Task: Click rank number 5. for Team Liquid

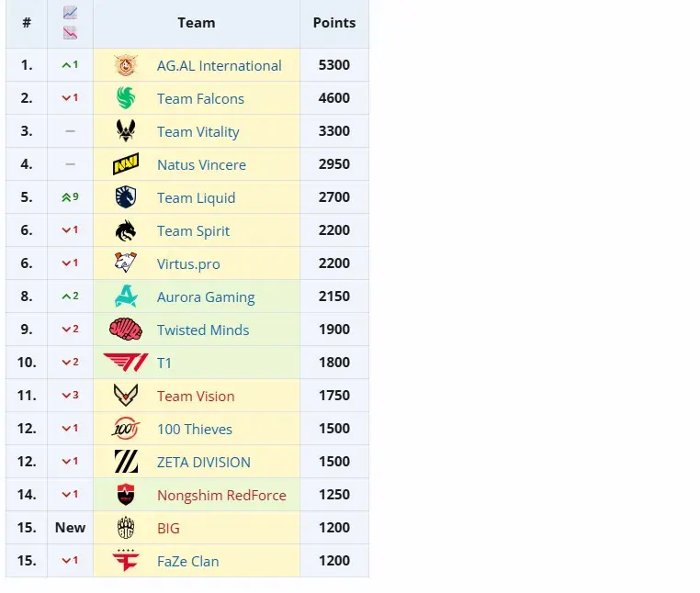Action: click(27, 197)
